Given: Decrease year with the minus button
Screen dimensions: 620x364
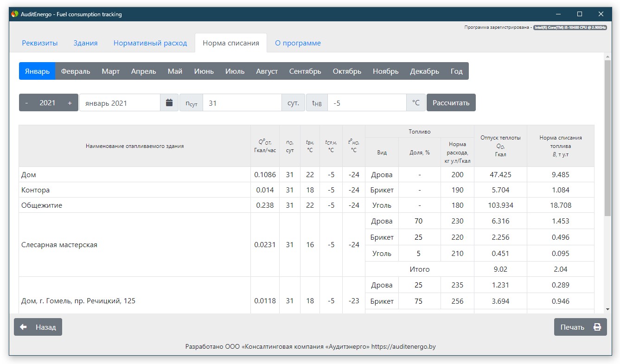Looking at the screenshot, I should pos(26,103).
